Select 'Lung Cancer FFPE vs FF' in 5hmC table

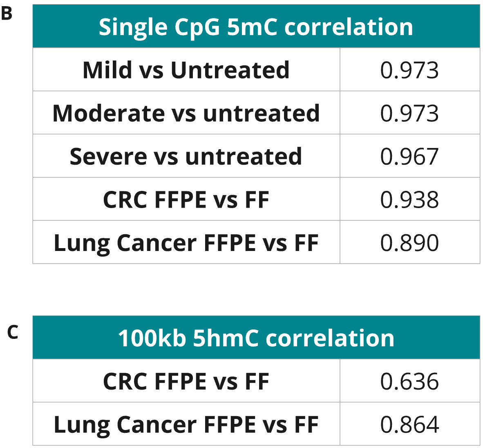click(186, 425)
